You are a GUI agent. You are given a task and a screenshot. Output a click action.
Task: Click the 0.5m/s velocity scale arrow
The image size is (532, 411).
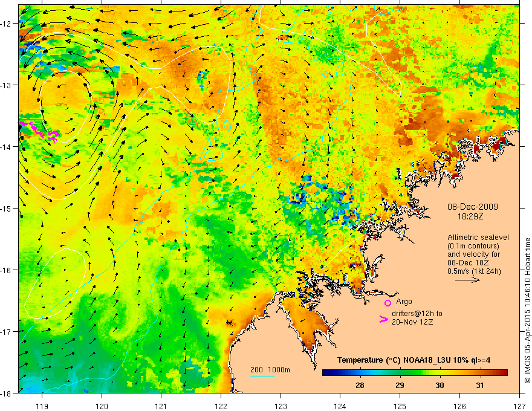coord(467,280)
